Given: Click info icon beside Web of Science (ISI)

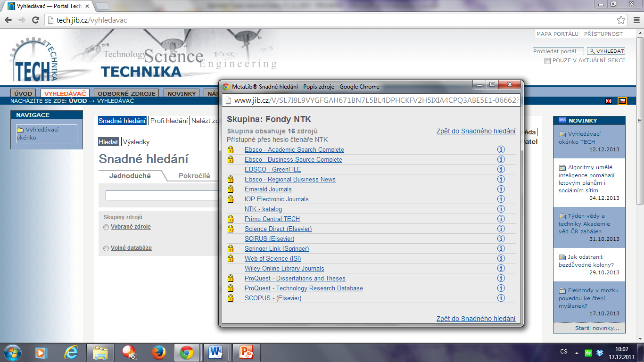Looking at the screenshot, I should (x=501, y=258).
